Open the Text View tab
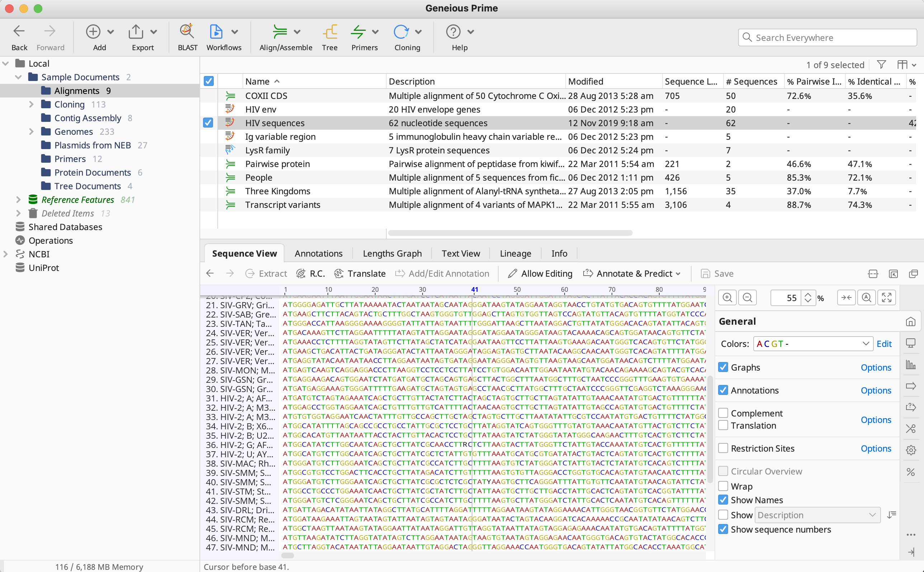Screen dimensions: 924x572 (460, 253)
